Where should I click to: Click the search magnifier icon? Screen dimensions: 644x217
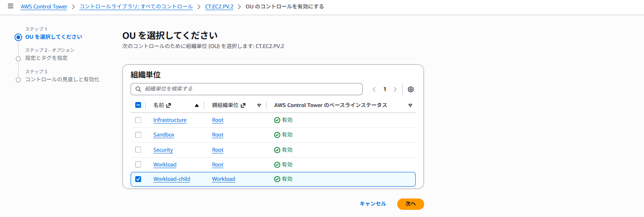click(138, 89)
